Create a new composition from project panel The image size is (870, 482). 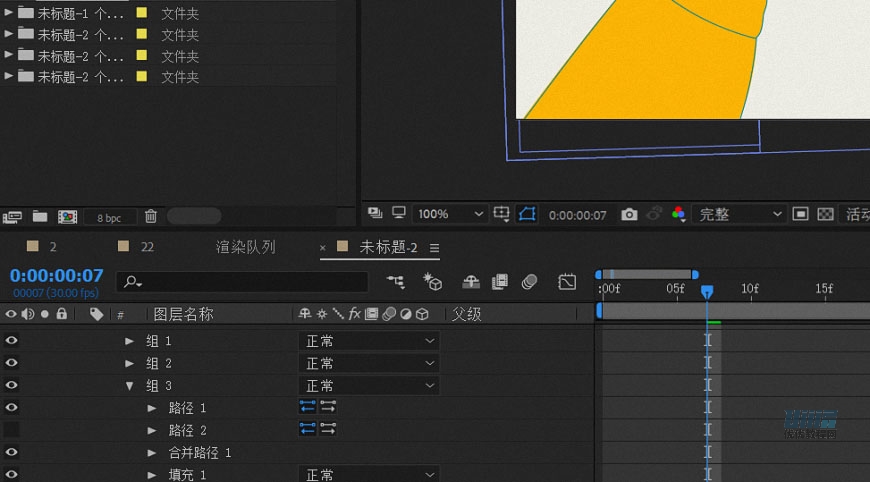[67, 216]
